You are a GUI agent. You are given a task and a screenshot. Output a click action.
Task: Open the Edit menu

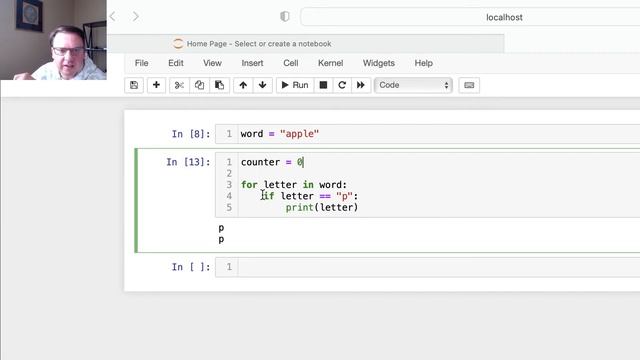(176, 63)
